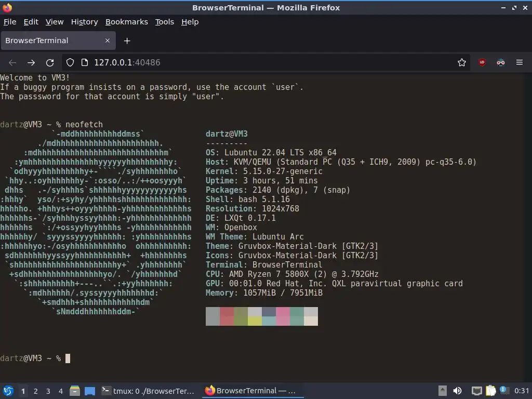The height and width of the screenshot is (399, 532).
Task: Click the 'Kernel: 5.15.0-27-generic' line
Action: click(x=264, y=171)
